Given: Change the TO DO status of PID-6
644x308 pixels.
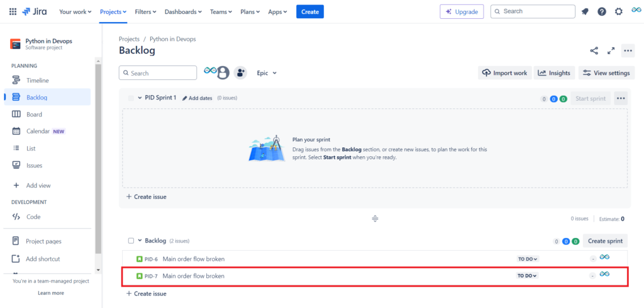Looking at the screenshot, I should [528, 259].
